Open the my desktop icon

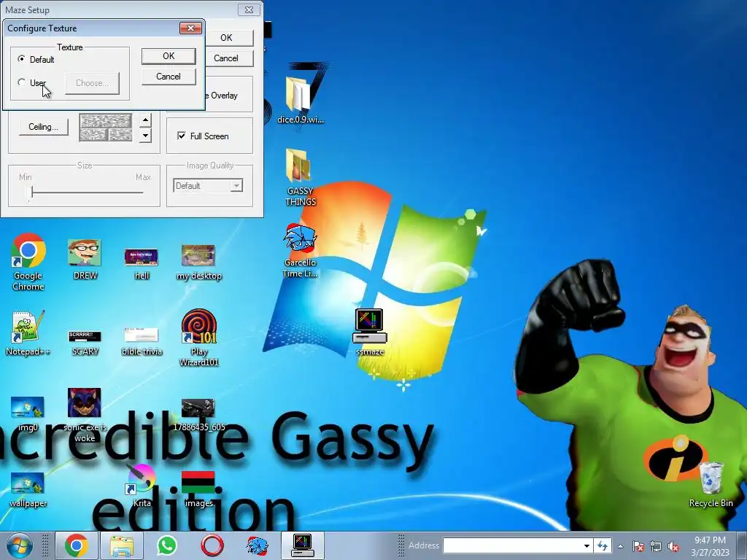tap(198, 262)
